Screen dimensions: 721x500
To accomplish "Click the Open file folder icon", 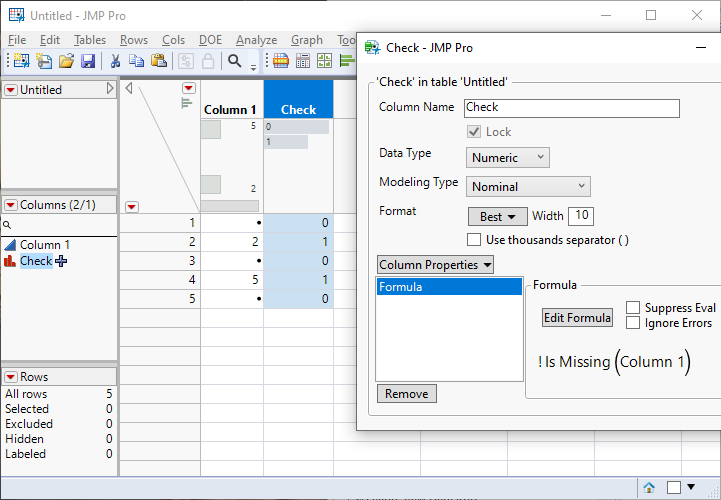I will (x=66, y=61).
